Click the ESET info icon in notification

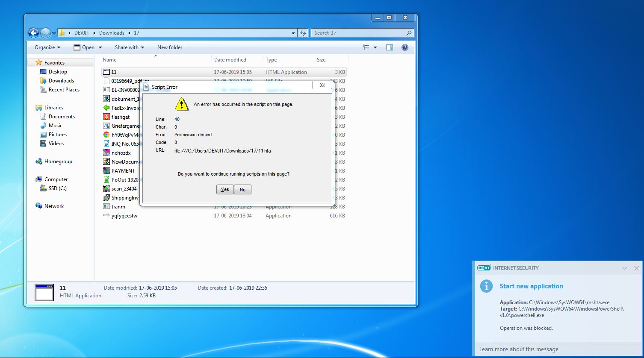click(486, 286)
